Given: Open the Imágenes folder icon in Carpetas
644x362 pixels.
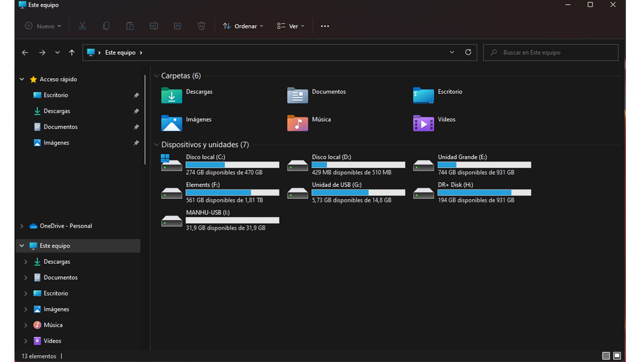Looking at the screenshot, I should point(172,123).
